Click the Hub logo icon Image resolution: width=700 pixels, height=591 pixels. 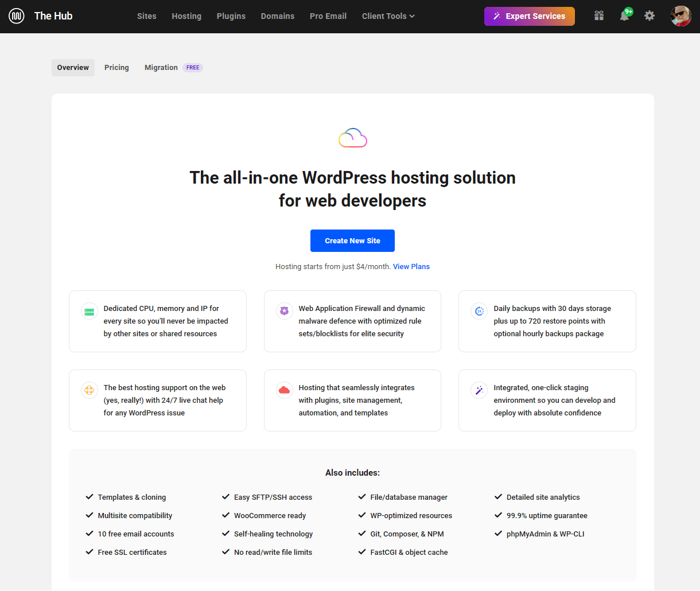point(16,15)
